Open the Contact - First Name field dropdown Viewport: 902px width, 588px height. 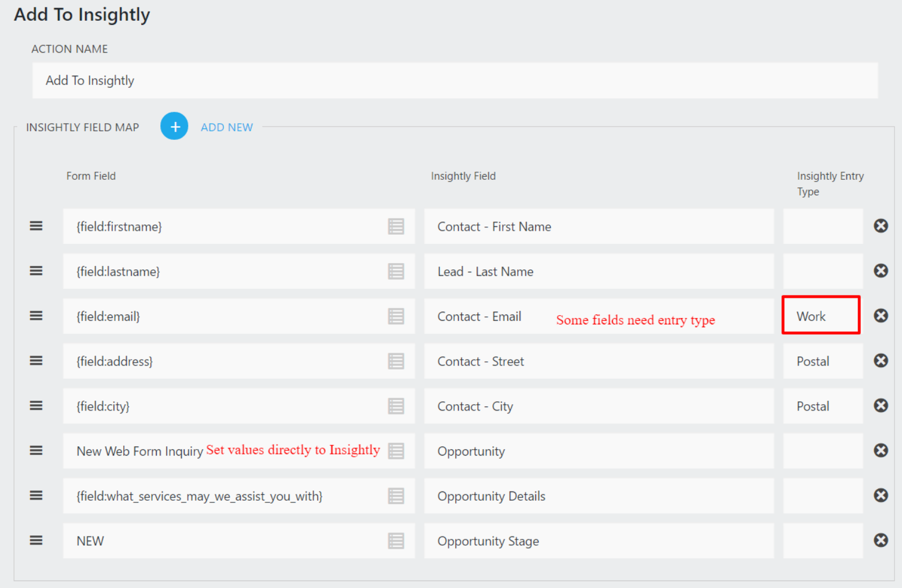click(598, 227)
